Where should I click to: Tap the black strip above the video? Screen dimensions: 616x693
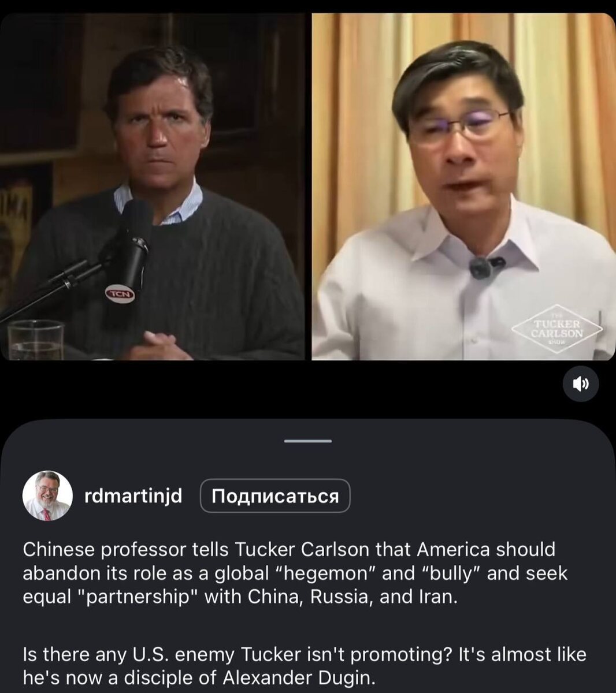tap(308, 6)
